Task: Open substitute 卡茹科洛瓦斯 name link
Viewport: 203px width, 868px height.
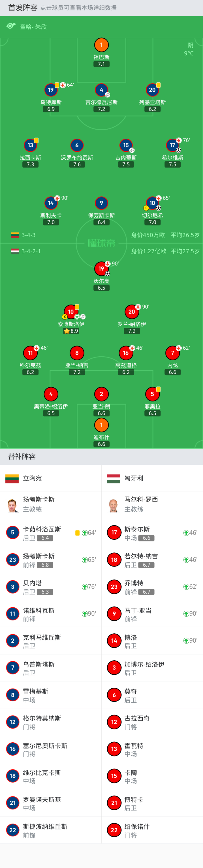Action: coord(42,529)
